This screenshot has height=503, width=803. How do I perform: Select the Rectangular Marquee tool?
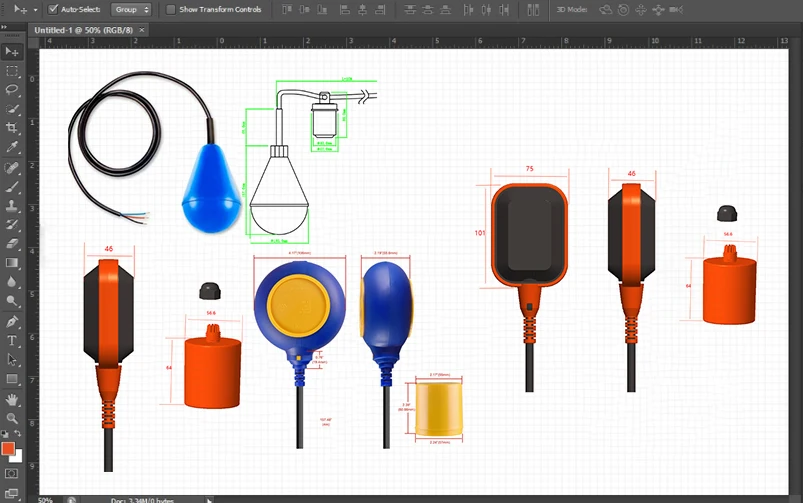11,70
